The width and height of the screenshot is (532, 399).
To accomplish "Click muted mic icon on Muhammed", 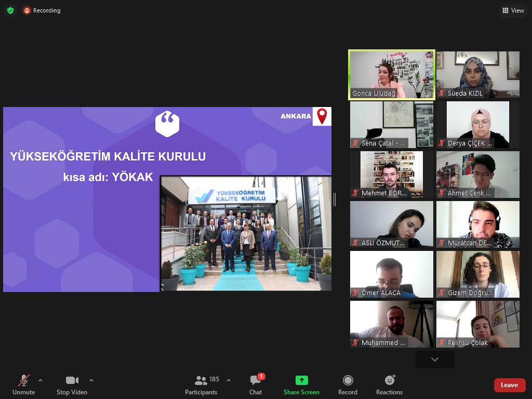I will (x=355, y=342).
